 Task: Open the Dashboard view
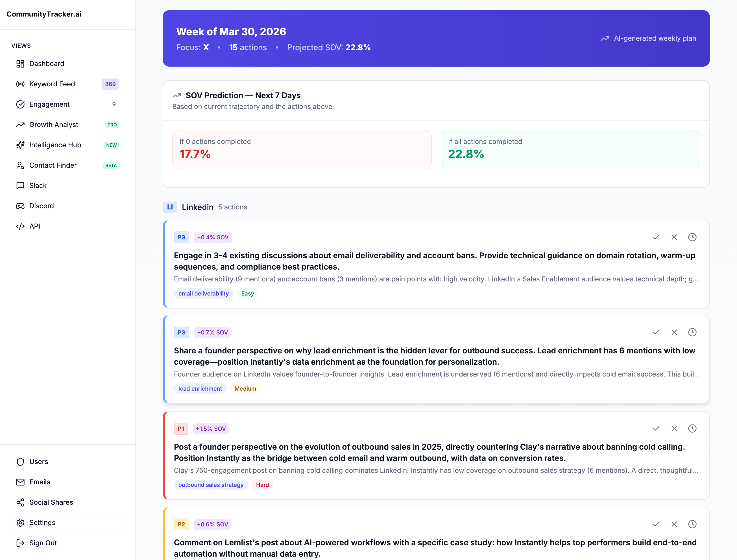[x=67, y=64]
